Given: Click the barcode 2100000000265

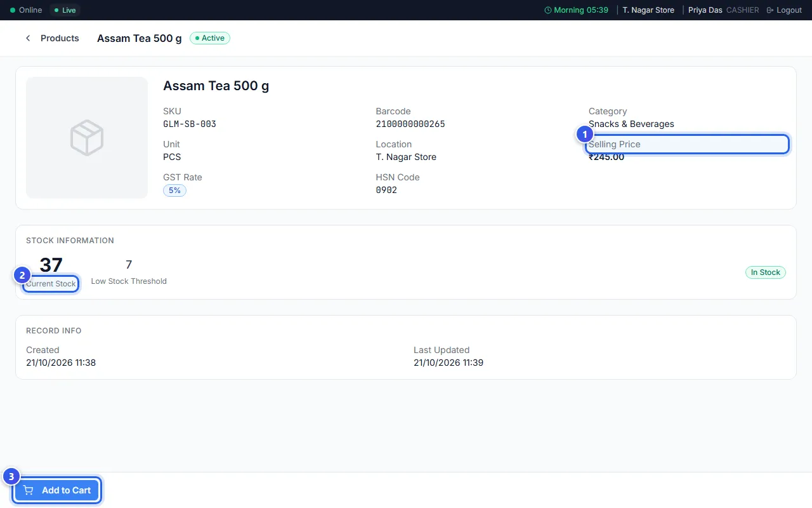Looking at the screenshot, I should point(410,124).
